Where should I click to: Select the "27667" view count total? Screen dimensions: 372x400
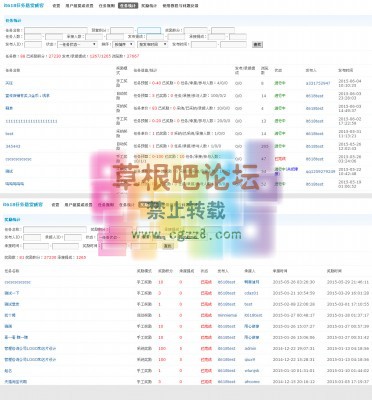(133, 56)
